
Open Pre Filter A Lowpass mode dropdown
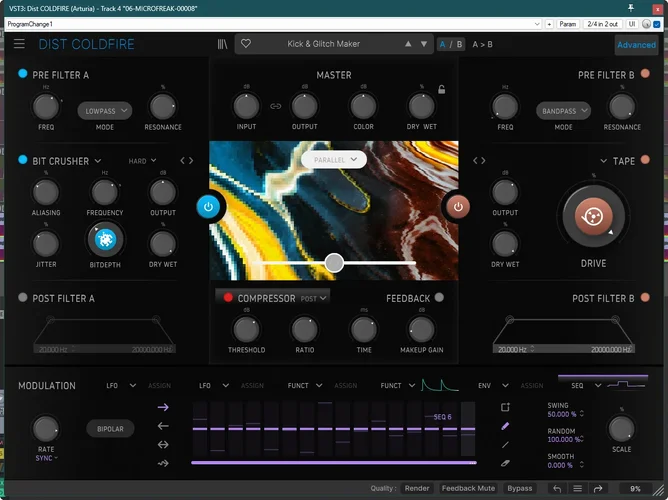(105, 111)
